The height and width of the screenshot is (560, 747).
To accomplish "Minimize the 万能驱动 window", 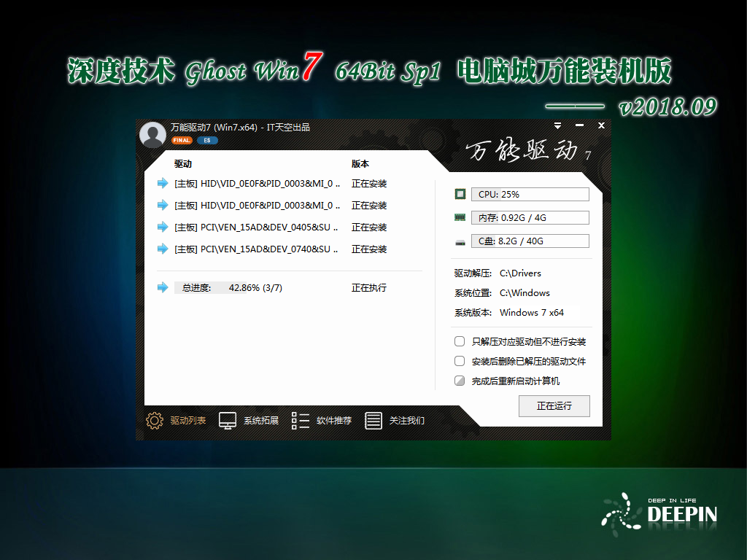I will [x=579, y=125].
